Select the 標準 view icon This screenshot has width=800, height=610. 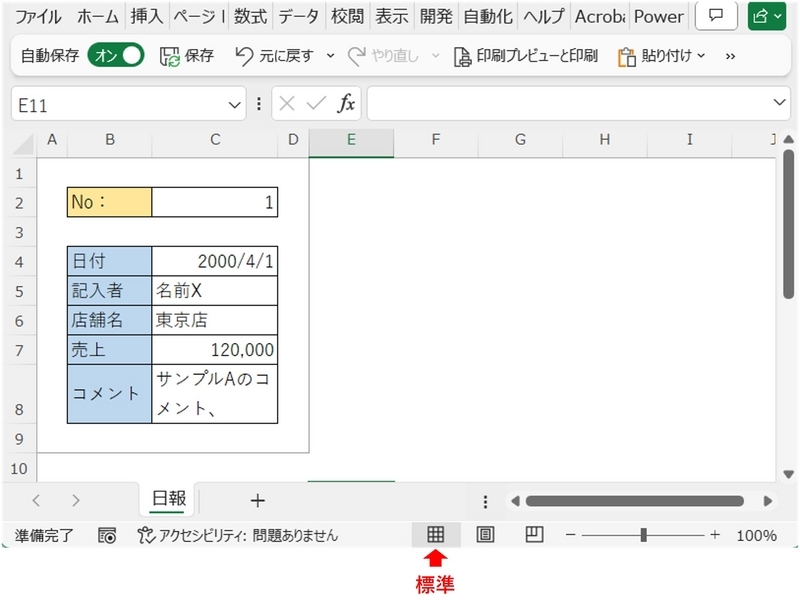[436, 535]
